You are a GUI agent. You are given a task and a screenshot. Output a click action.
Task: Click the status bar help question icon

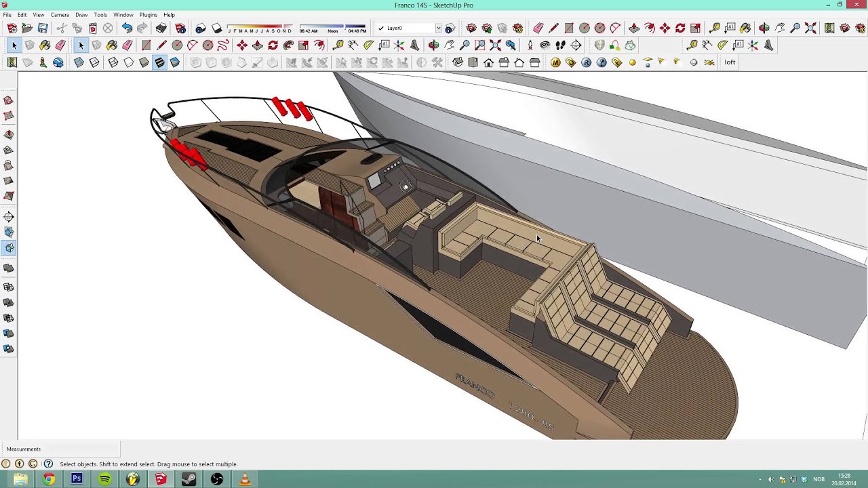(48, 464)
